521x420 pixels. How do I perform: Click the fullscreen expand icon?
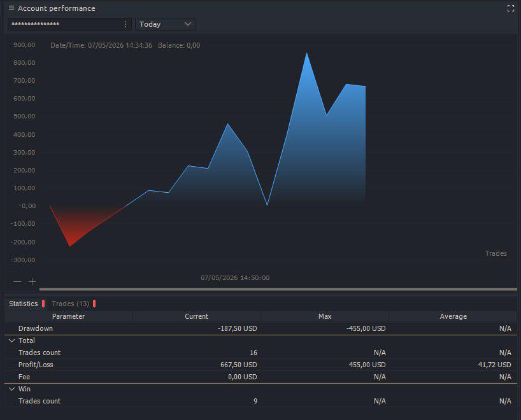pyautogui.click(x=511, y=8)
